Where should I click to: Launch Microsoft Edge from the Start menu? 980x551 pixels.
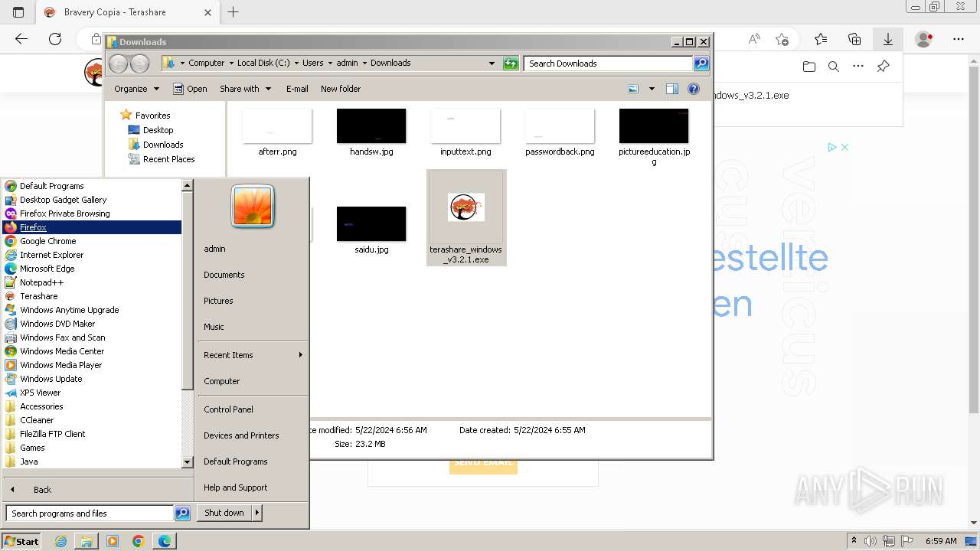click(92, 269)
